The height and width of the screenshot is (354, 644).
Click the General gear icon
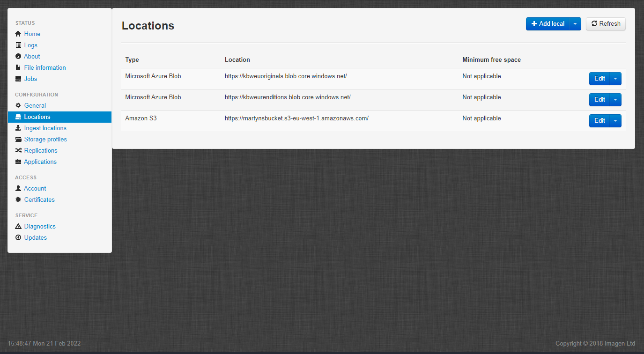(x=18, y=105)
